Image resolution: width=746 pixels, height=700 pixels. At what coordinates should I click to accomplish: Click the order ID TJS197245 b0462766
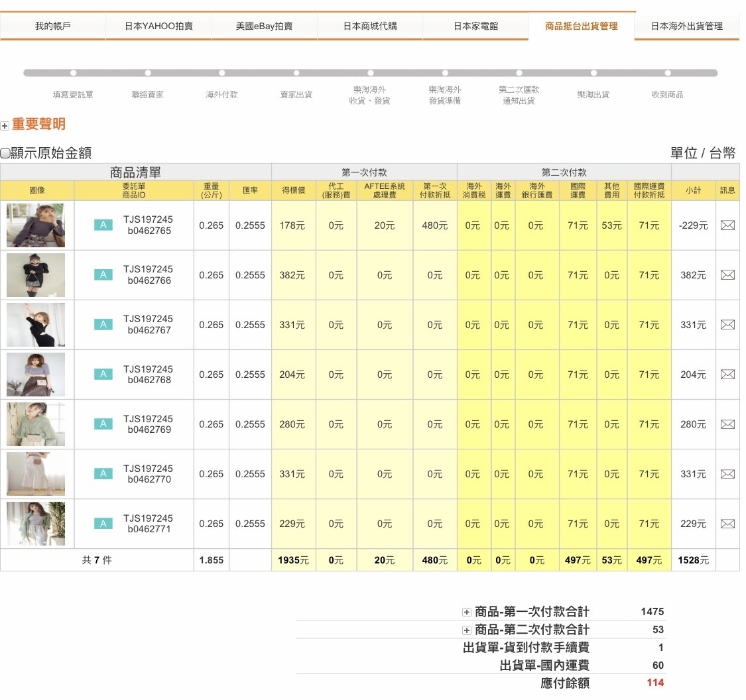point(148,275)
